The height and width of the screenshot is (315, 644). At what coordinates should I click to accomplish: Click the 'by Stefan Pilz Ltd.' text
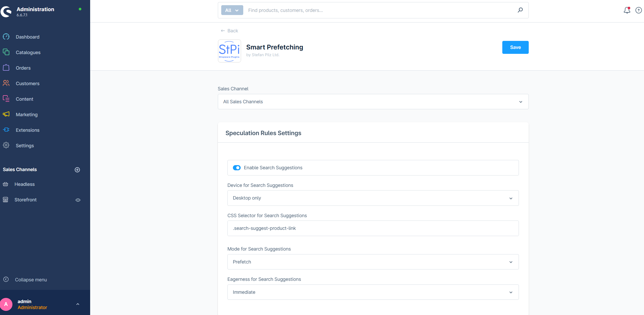(x=263, y=55)
